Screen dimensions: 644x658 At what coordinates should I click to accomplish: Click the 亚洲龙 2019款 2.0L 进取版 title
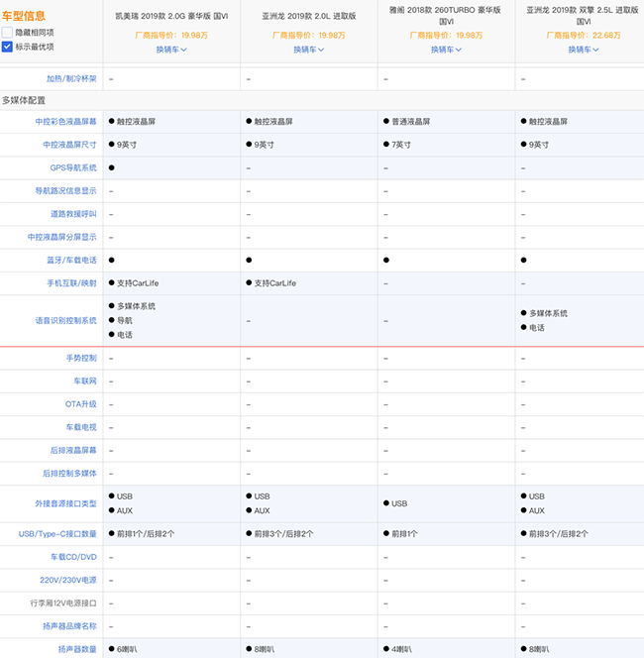309,17
